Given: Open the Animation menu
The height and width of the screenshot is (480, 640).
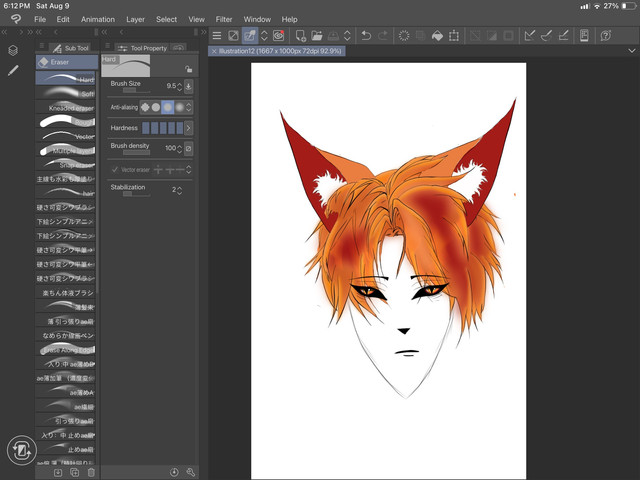Looking at the screenshot, I should coord(97,19).
